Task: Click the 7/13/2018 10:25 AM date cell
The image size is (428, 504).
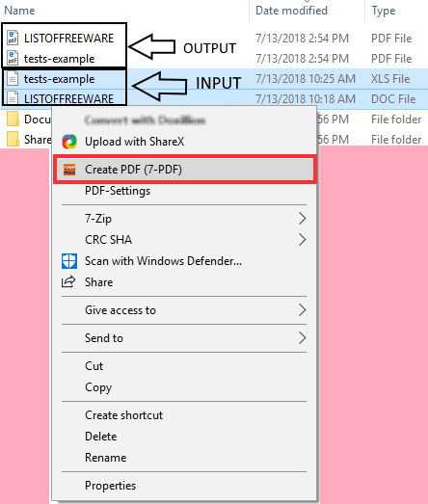Action: tap(306, 79)
